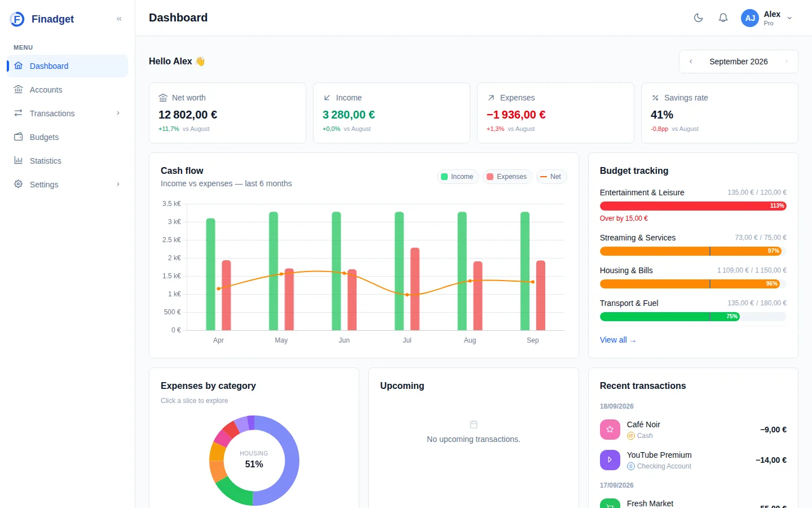This screenshot has height=508, width=812.
Task: Click the July expenses bar in chart
Action: [x=415, y=289]
